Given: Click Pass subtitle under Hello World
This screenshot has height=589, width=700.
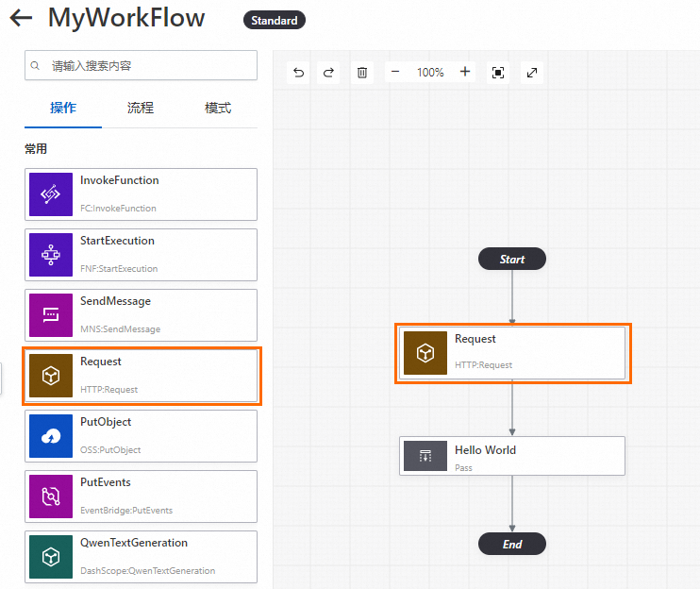Looking at the screenshot, I should pos(463,467).
